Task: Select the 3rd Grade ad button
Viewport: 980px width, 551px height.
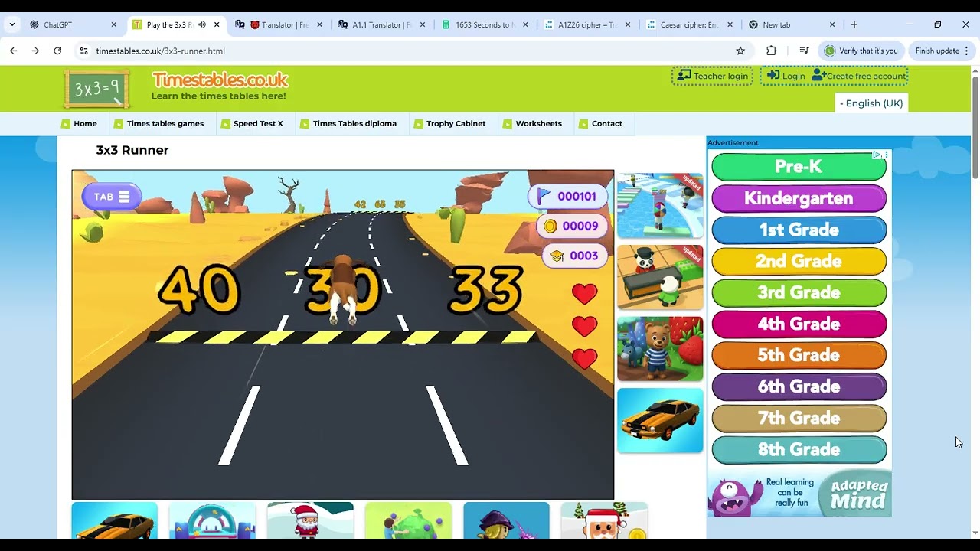Action: click(x=799, y=292)
